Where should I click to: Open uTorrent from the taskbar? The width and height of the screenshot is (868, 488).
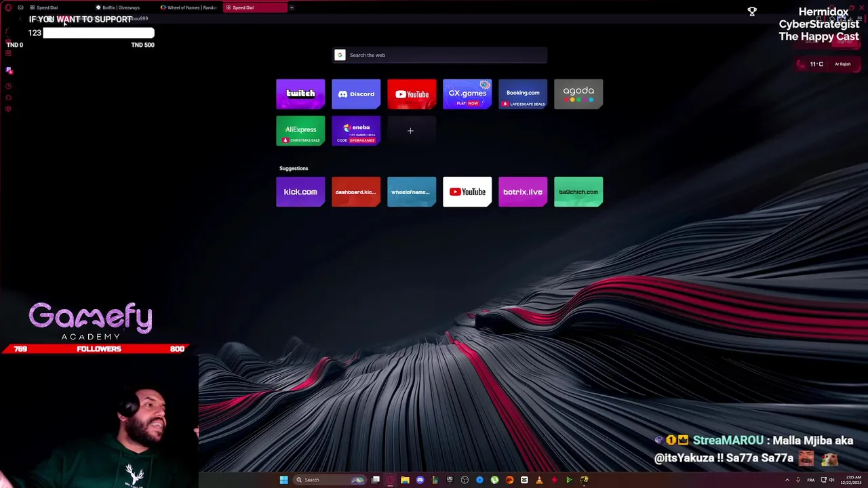coord(494,480)
